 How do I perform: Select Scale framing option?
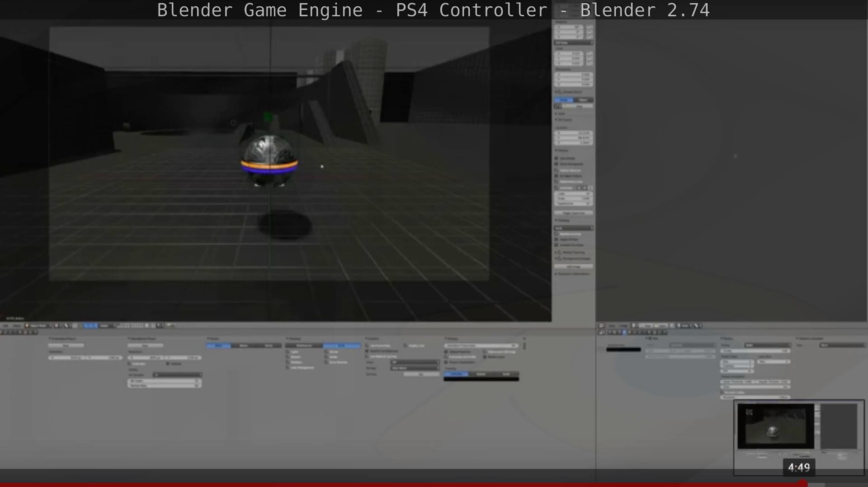point(506,374)
